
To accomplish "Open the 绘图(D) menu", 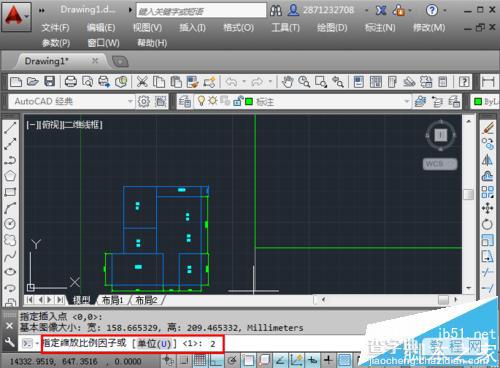I will (x=332, y=28).
